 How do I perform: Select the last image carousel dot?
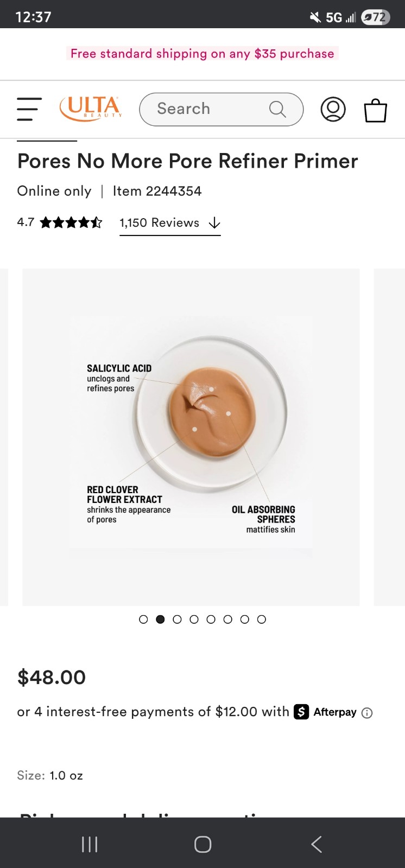(x=262, y=620)
